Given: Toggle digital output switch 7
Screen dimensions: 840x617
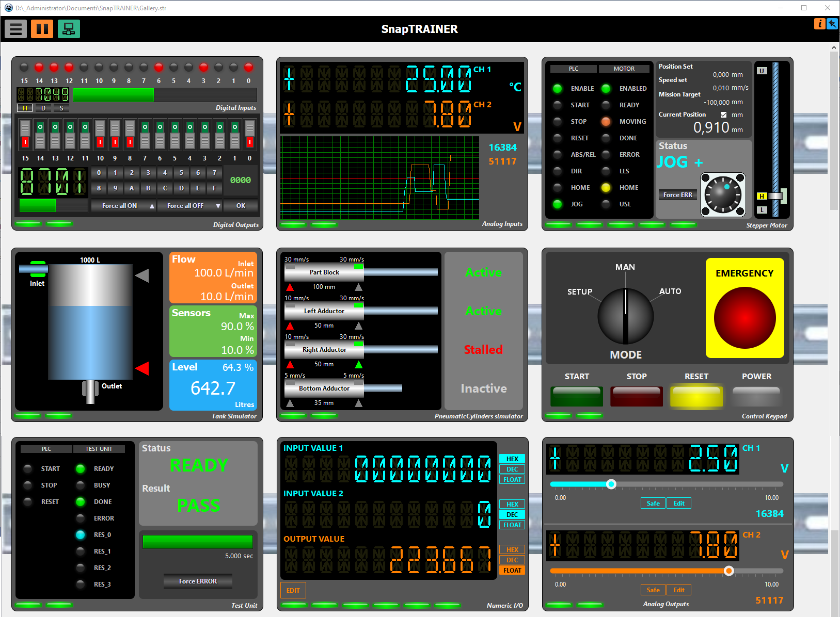Looking at the screenshot, I should (x=145, y=134).
